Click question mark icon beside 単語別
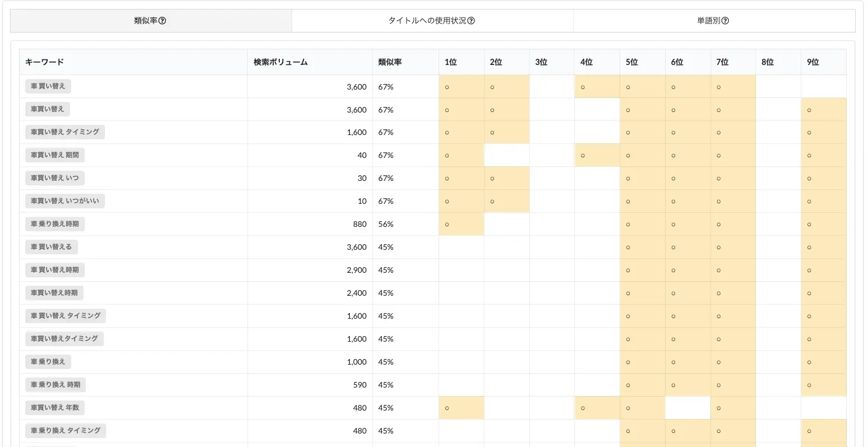The width and height of the screenshot is (868, 447). click(725, 21)
